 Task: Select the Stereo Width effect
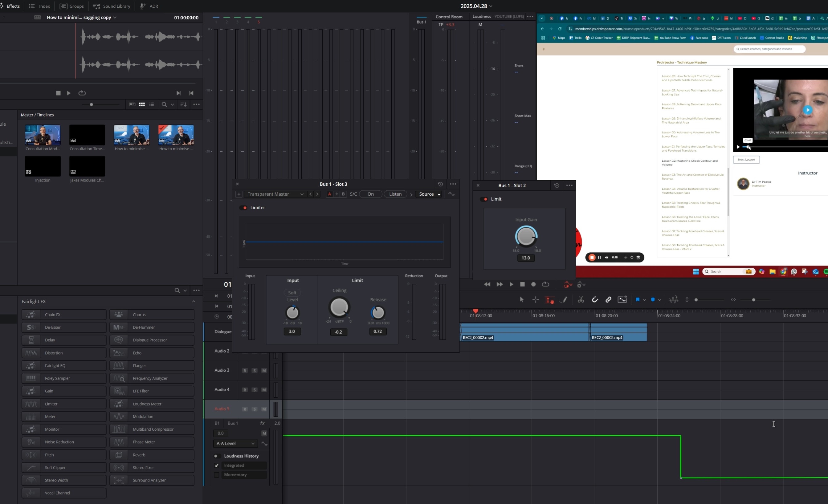point(64,480)
